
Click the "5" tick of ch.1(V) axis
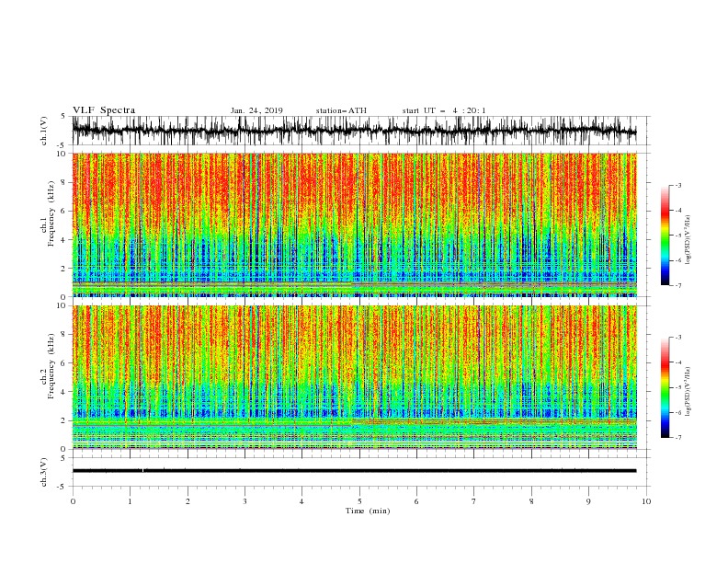[63, 116]
